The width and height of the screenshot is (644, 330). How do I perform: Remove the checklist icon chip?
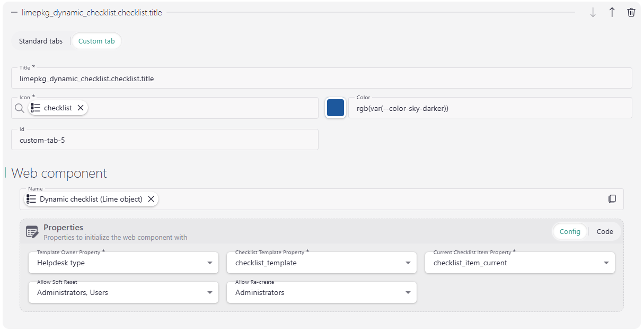[x=81, y=108]
